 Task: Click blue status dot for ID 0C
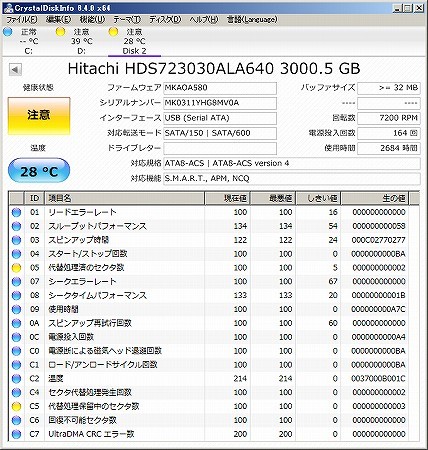16,337
